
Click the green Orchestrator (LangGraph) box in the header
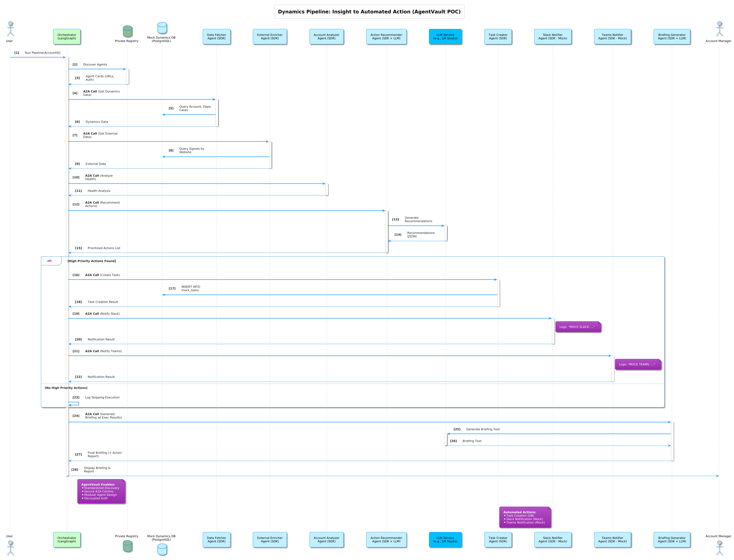67,37
